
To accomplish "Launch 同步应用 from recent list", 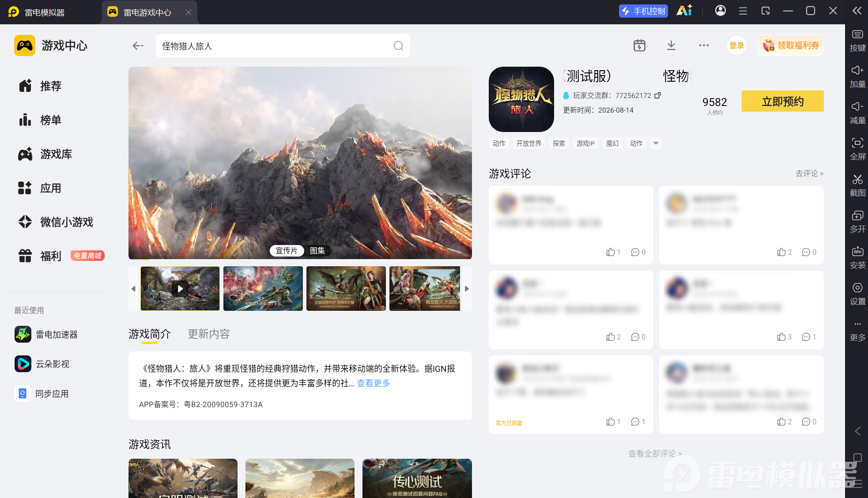I will tap(42, 394).
